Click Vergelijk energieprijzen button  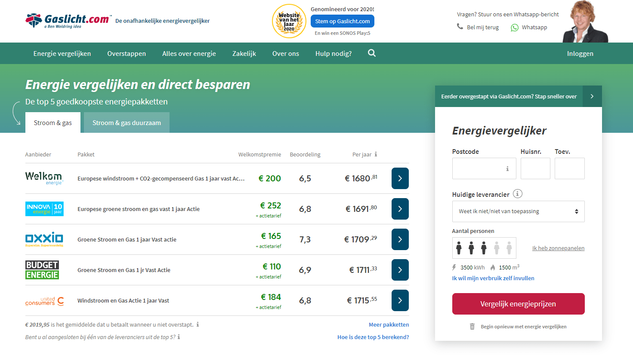[518, 304]
